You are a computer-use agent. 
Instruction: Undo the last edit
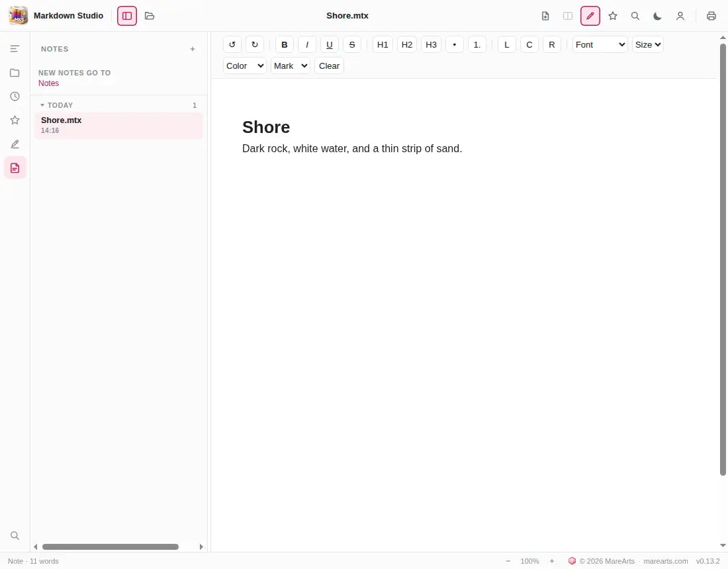tap(232, 44)
